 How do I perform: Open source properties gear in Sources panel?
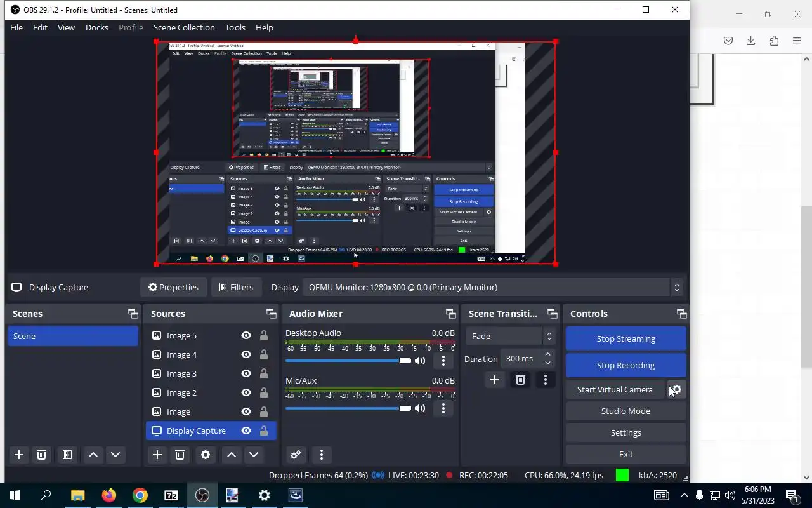tap(206, 455)
